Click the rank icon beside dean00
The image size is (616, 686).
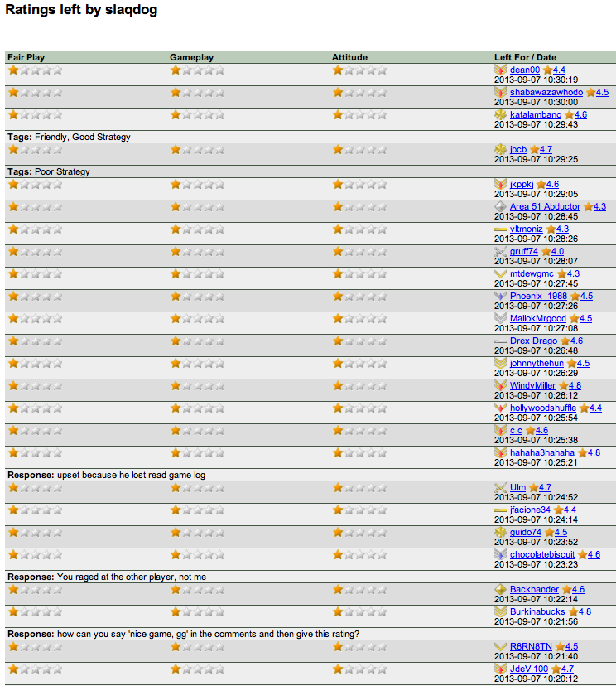click(x=500, y=70)
